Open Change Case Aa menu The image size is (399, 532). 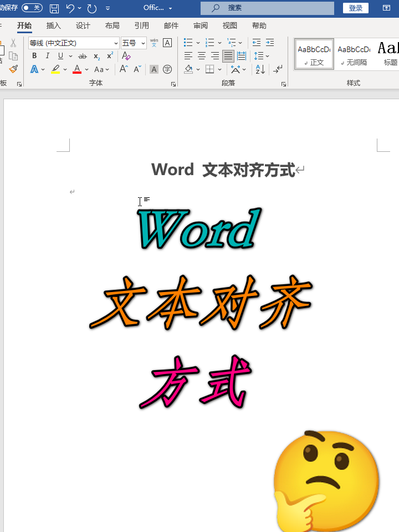[x=101, y=69]
